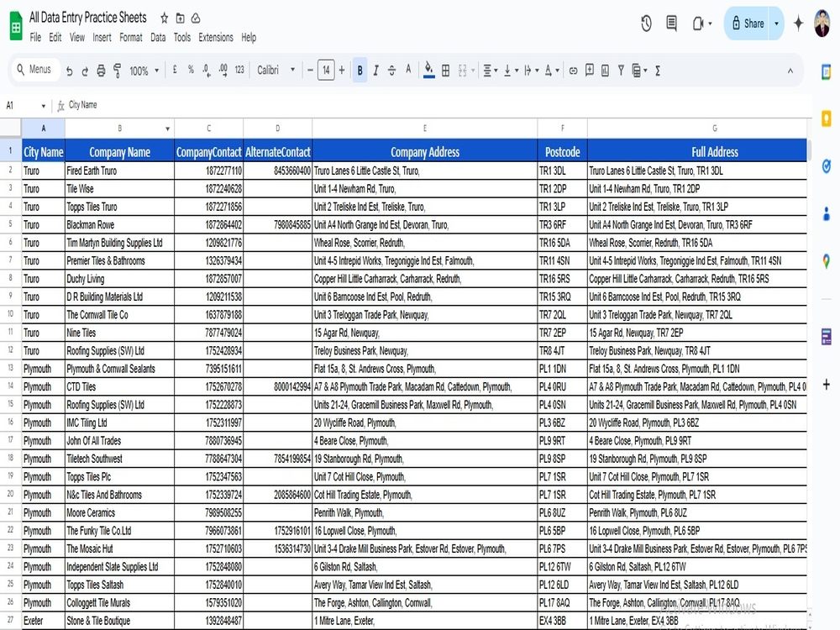Activate the Paint format tool
The image size is (840, 630).
click(x=117, y=71)
